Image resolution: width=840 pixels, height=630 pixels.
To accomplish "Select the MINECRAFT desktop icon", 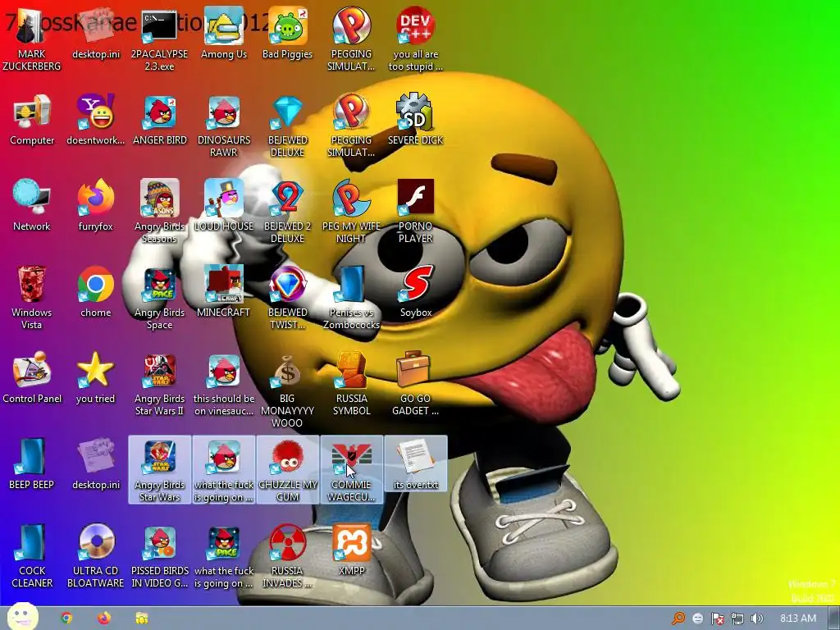I will click(223, 292).
